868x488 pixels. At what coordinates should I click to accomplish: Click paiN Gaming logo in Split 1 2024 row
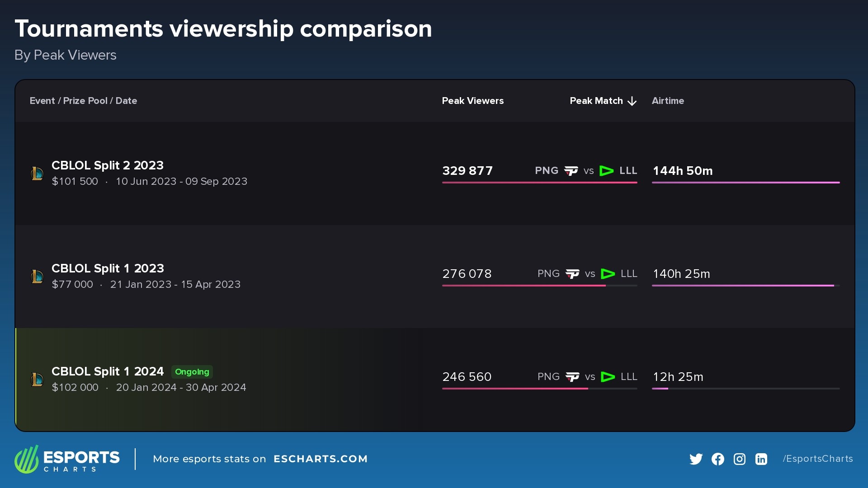pyautogui.click(x=572, y=377)
